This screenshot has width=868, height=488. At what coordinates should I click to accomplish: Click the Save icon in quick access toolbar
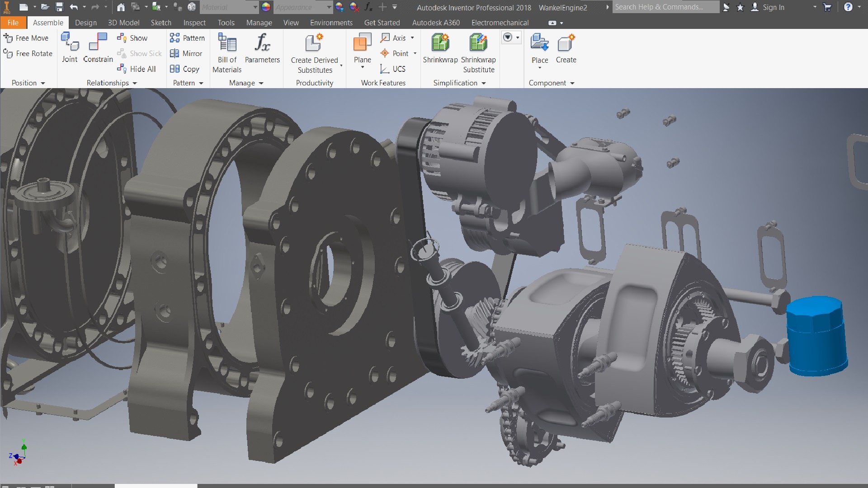click(x=59, y=7)
